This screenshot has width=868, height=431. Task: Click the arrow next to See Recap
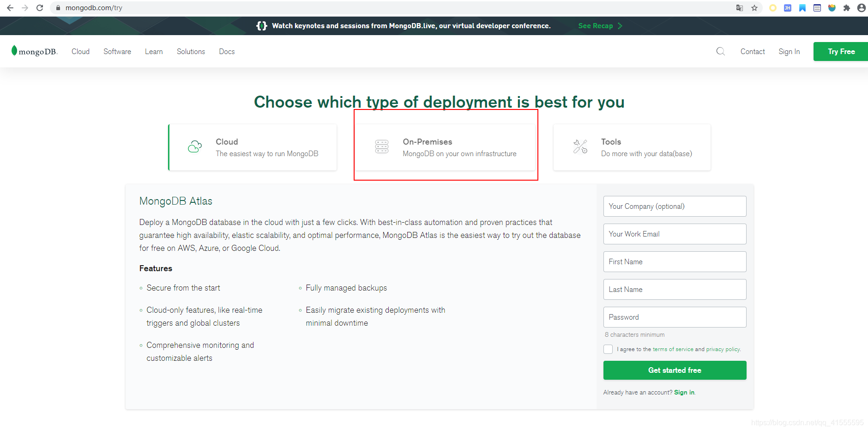tap(620, 26)
